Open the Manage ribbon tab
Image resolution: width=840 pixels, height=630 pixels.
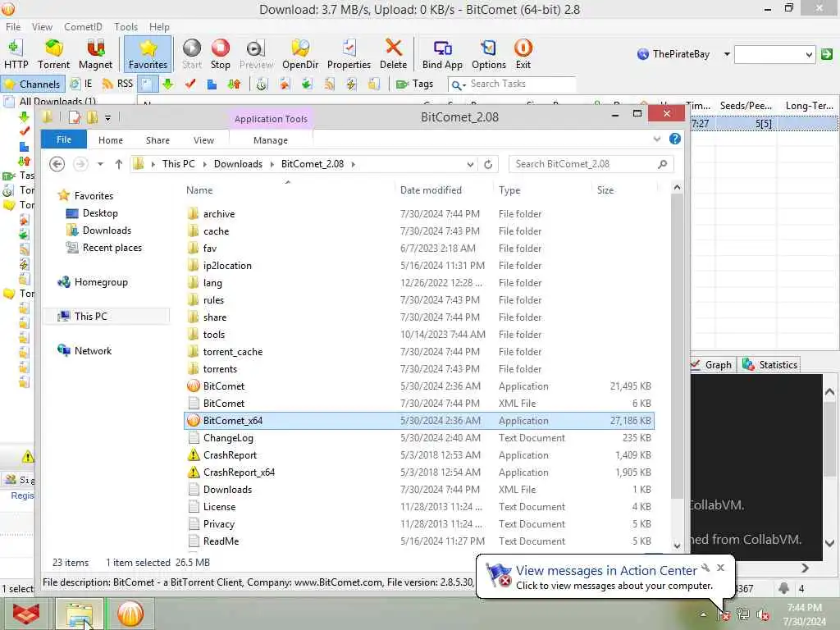(271, 139)
